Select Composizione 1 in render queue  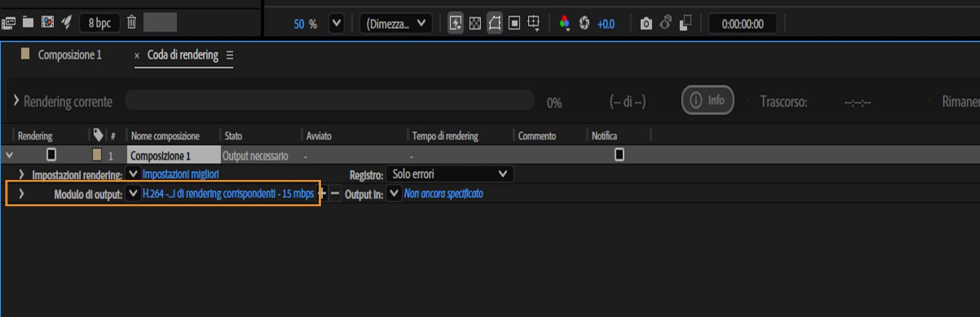click(x=174, y=155)
